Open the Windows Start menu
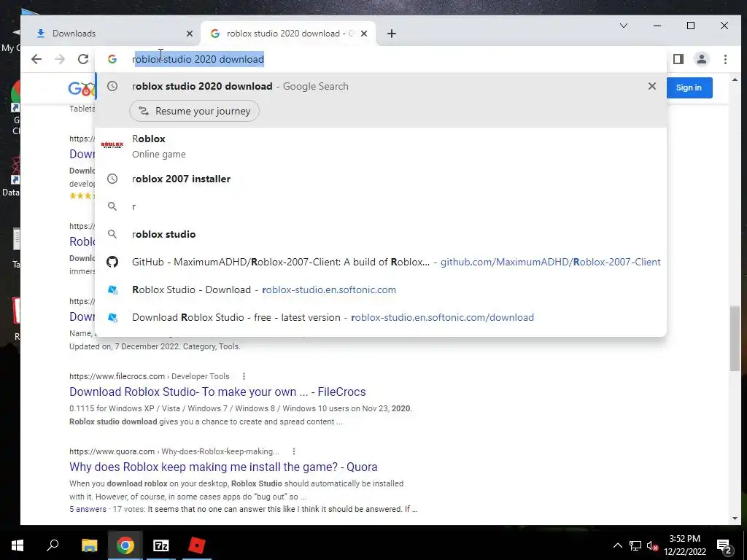The width and height of the screenshot is (747, 560). pyautogui.click(x=18, y=545)
